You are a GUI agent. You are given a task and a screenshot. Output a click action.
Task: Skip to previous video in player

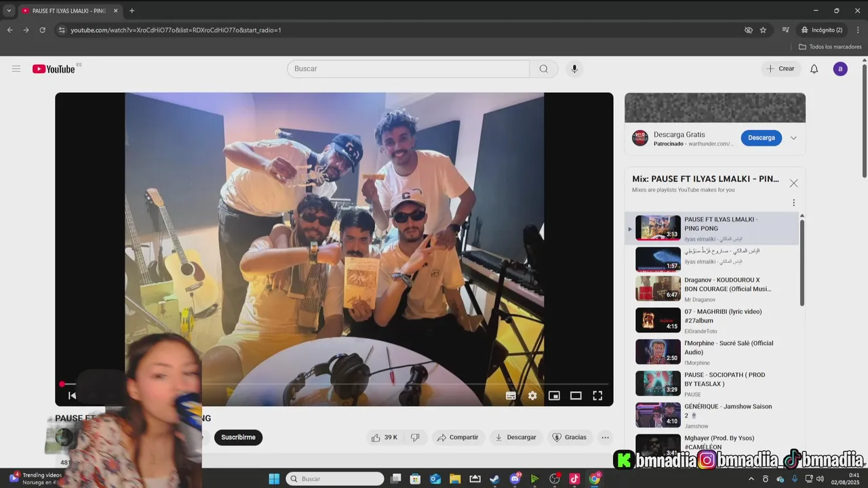[x=72, y=396]
